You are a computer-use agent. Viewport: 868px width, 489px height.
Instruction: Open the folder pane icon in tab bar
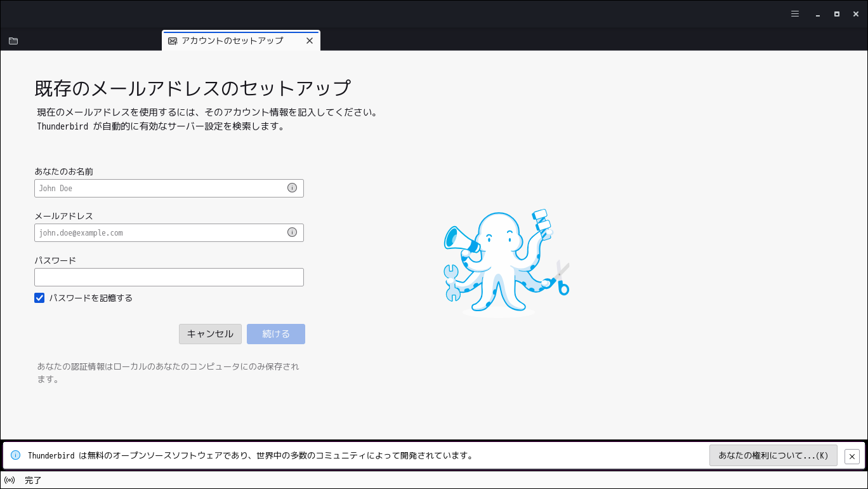13,41
